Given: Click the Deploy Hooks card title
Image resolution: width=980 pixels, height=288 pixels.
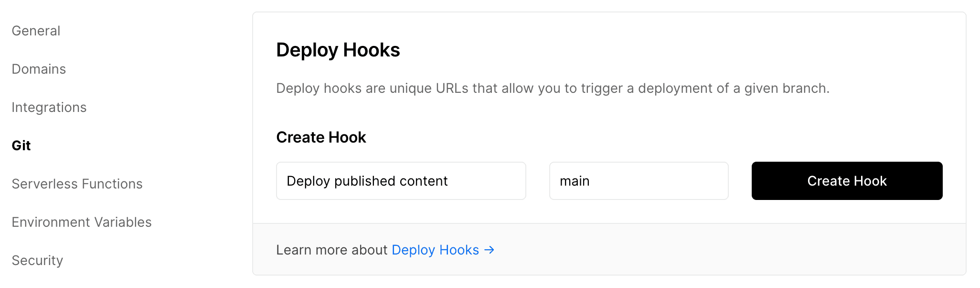Looking at the screenshot, I should pos(338,50).
